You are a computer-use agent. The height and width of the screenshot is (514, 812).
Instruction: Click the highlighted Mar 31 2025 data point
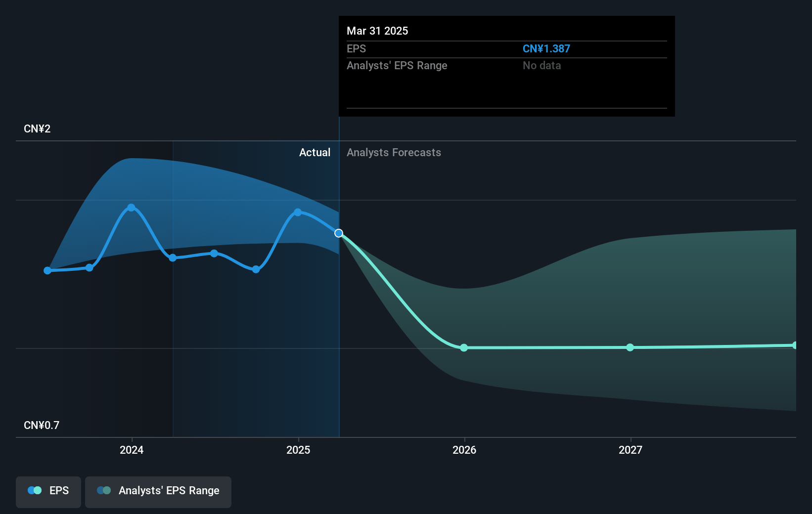coord(339,233)
